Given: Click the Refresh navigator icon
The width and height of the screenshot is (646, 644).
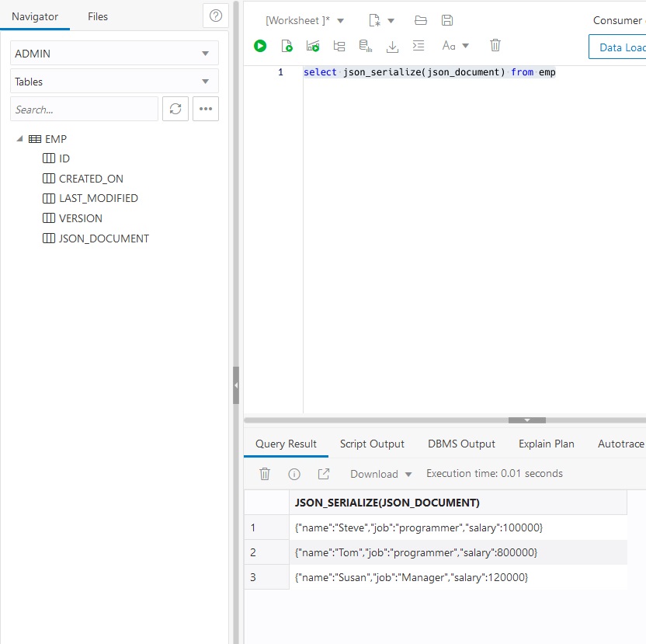Looking at the screenshot, I should click(175, 109).
